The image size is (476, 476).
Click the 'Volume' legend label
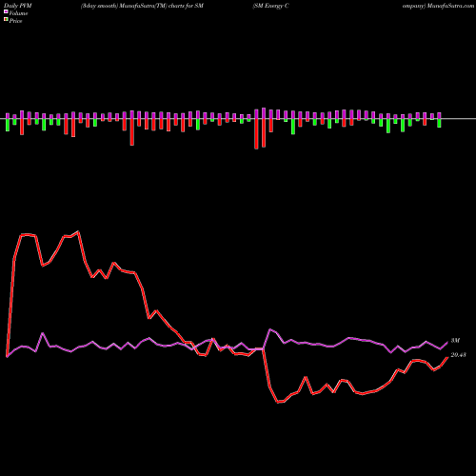(18, 13)
